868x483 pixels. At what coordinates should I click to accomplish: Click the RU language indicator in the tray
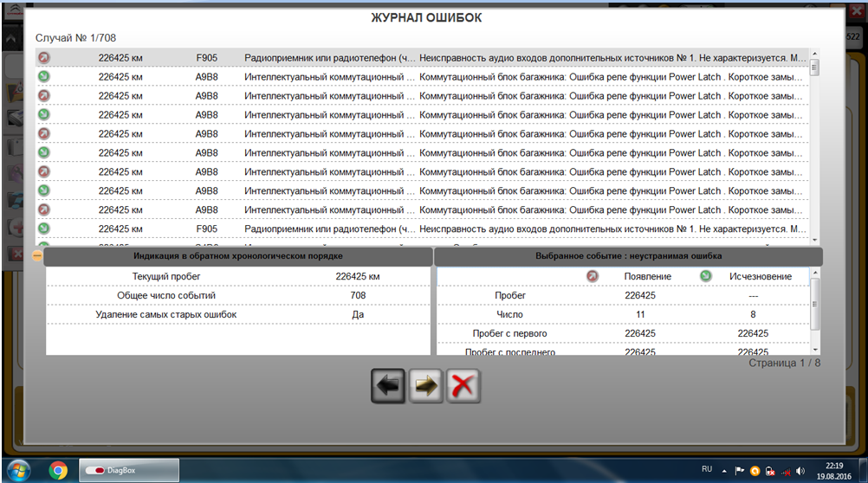[x=707, y=469]
